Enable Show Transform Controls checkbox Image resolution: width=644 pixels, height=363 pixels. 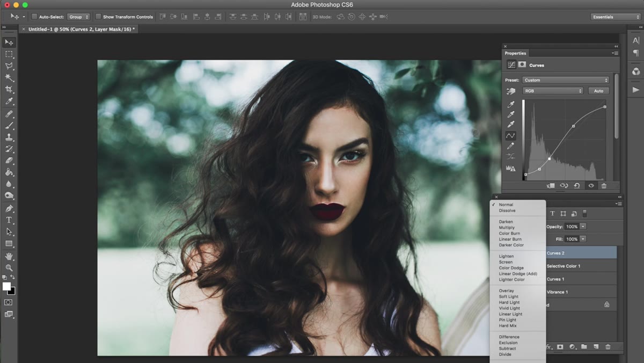pos(98,17)
